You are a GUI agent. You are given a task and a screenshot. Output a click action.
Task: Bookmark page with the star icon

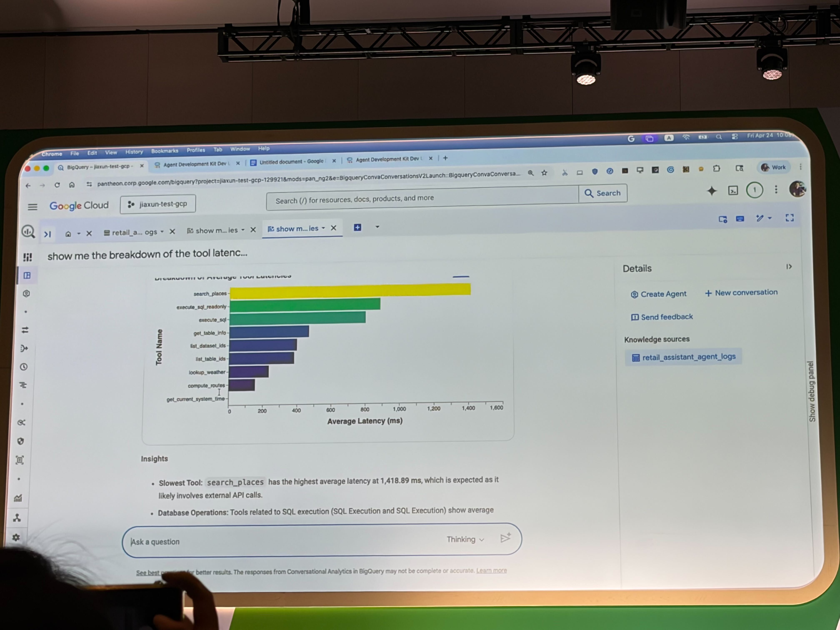tap(544, 173)
